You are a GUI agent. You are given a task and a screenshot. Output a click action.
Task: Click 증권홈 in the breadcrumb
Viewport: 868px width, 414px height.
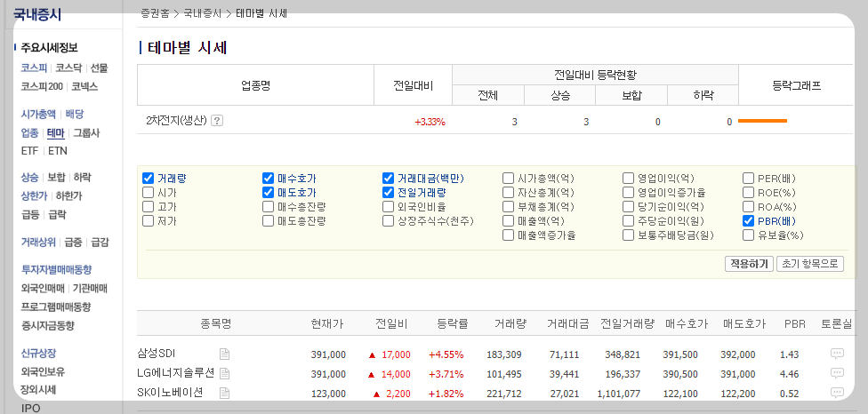(155, 13)
